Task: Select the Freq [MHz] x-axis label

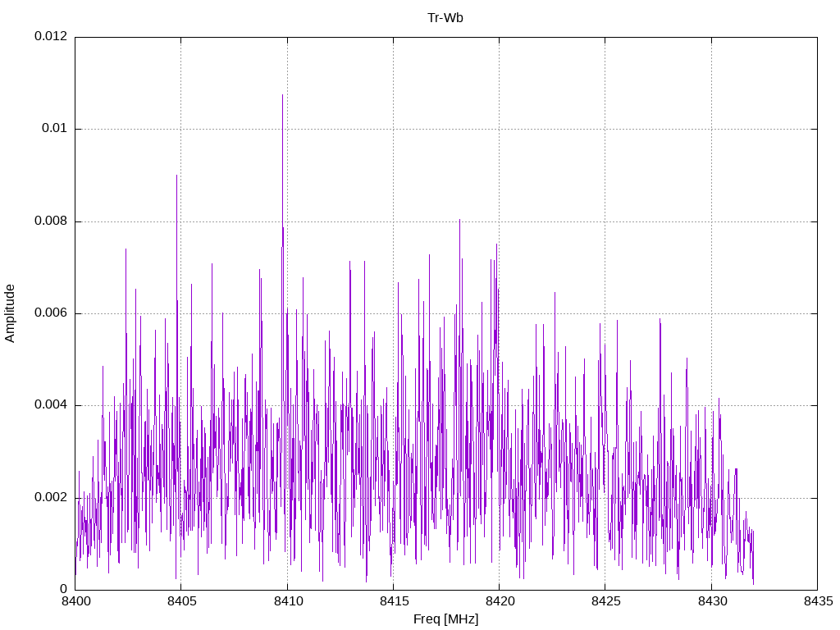Action: pos(445,619)
